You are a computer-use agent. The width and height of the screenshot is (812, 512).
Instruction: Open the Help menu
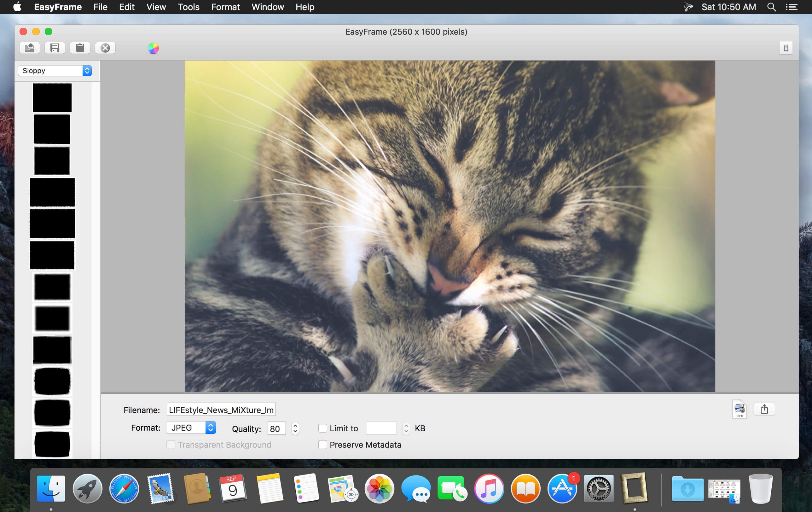point(305,7)
